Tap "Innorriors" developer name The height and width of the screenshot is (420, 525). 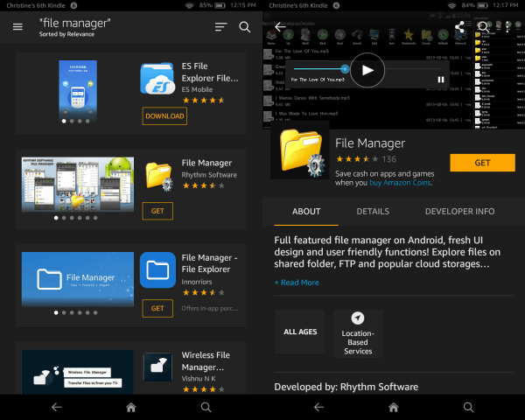pyautogui.click(x=197, y=282)
